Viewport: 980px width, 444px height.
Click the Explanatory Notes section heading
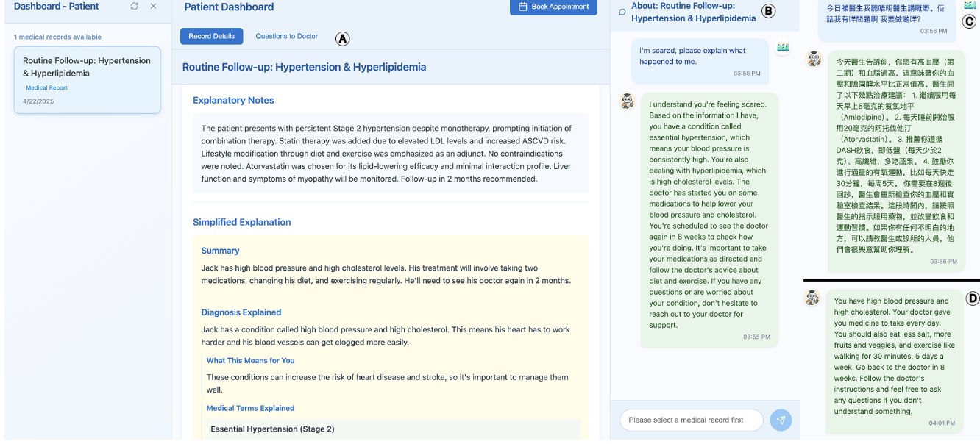point(233,100)
